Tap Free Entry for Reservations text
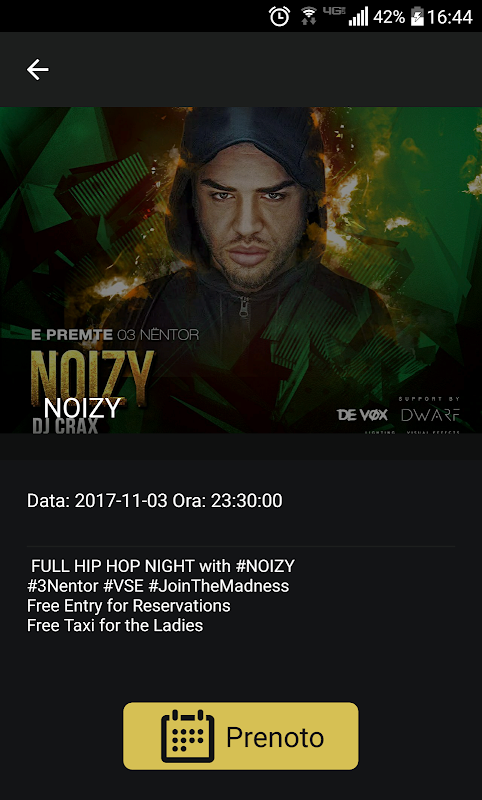 pos(129,606)
